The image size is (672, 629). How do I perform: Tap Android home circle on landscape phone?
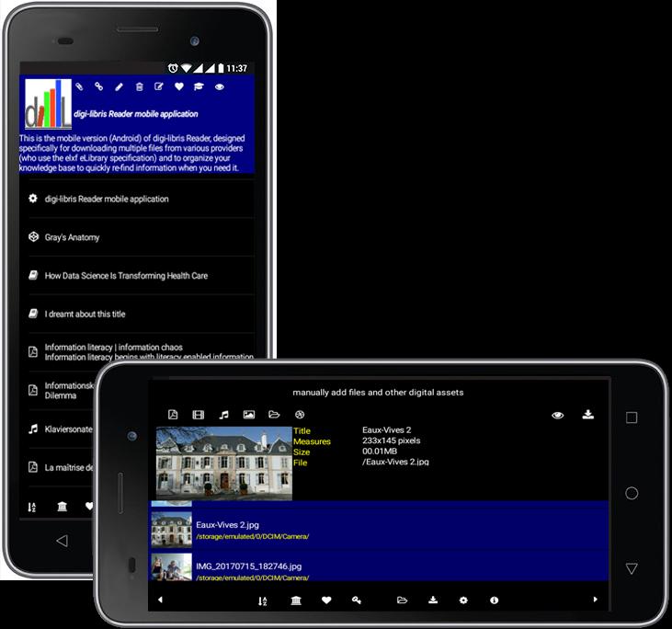click(632, 493)
